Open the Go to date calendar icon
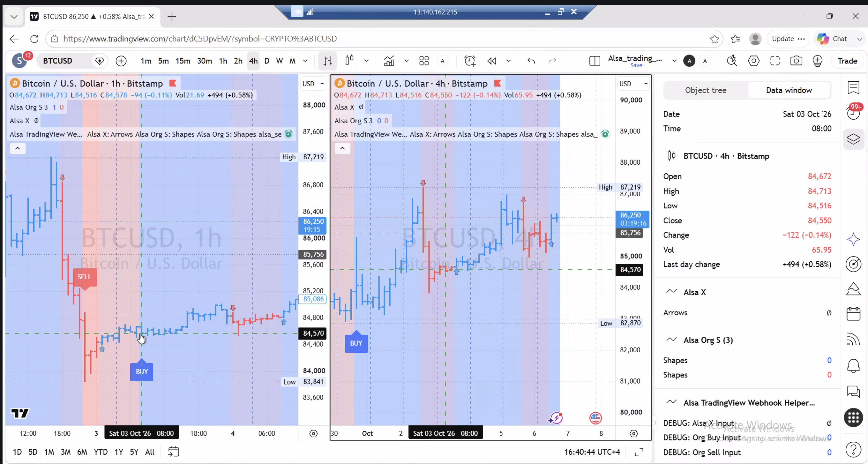The height and width of the screenshot is (464, 868). point(174,452)
